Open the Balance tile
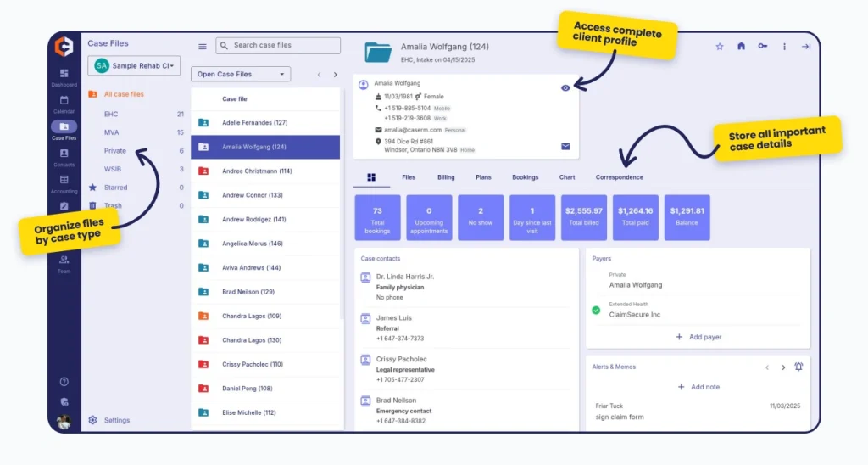The image size is (868, 465). pos(687,217)
